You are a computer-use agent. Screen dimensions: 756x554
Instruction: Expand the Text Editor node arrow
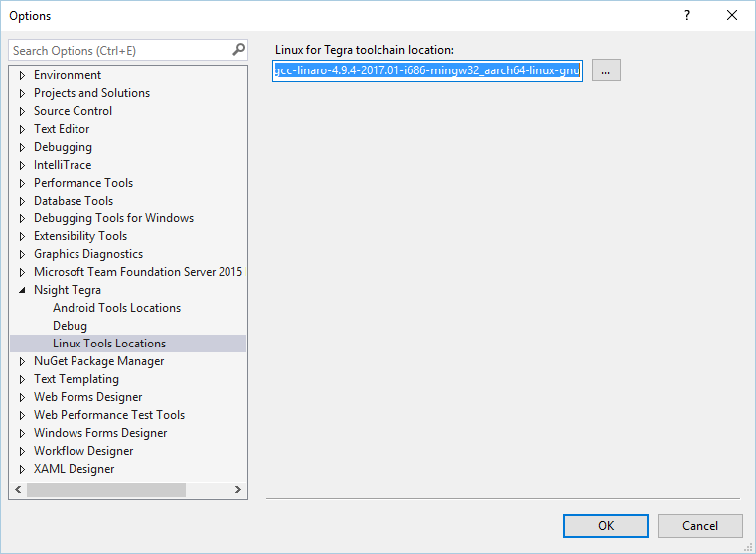[x=22, y=129]
